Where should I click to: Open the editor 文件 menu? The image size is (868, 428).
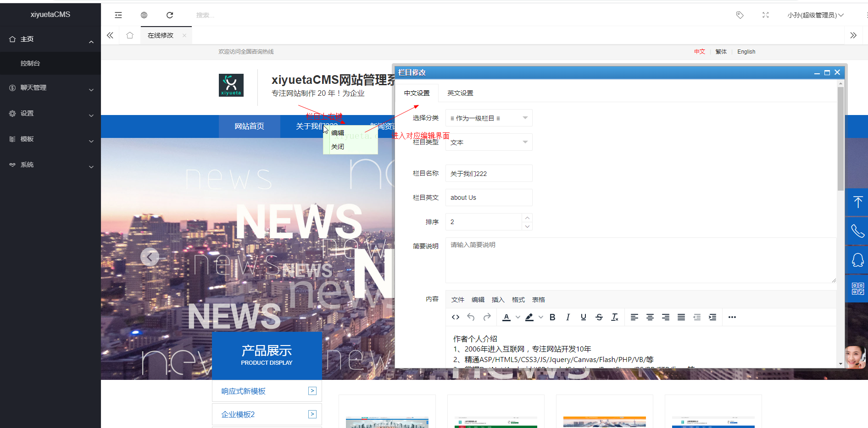pyautogui.click(x=458, y=300)
